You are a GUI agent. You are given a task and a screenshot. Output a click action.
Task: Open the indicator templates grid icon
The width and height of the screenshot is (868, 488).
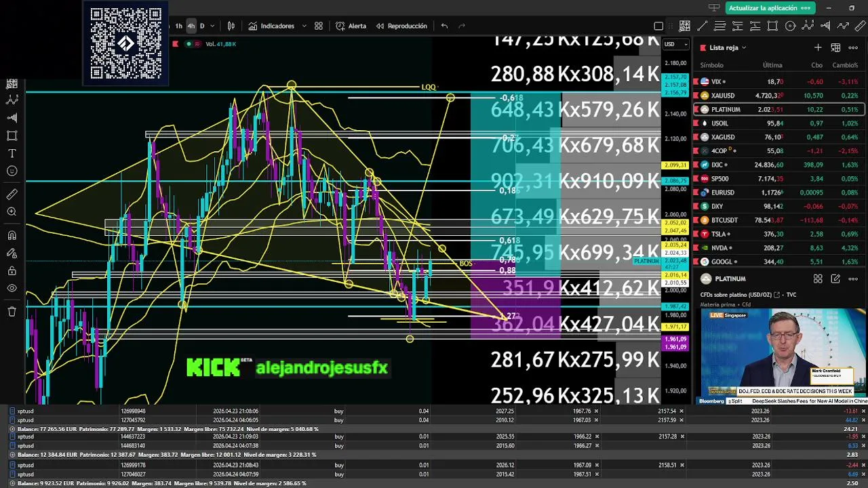click(319, 26)
